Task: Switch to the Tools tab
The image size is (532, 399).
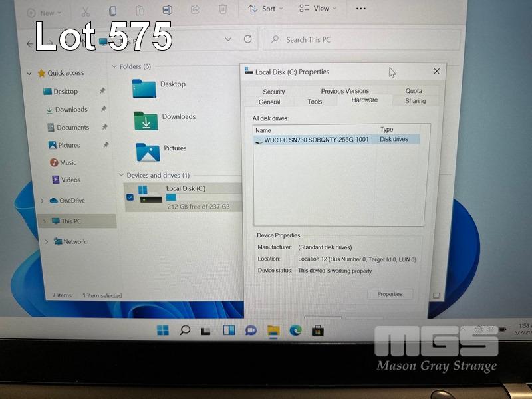Action: (315, 102)
